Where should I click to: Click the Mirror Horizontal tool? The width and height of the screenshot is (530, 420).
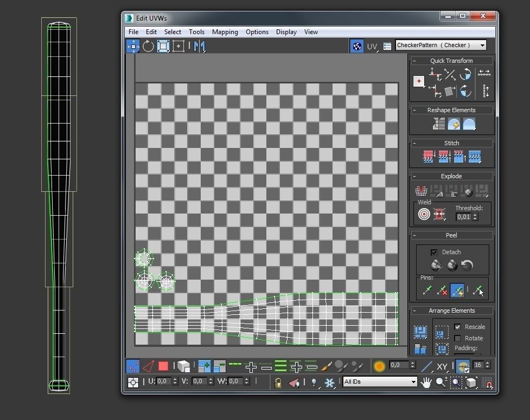coord(200,46)
